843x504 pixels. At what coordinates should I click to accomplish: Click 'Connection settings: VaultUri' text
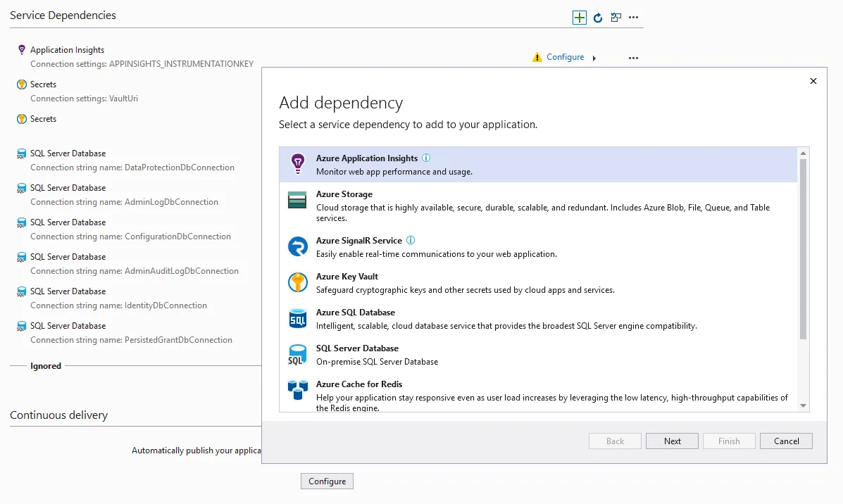click(84, 99)
